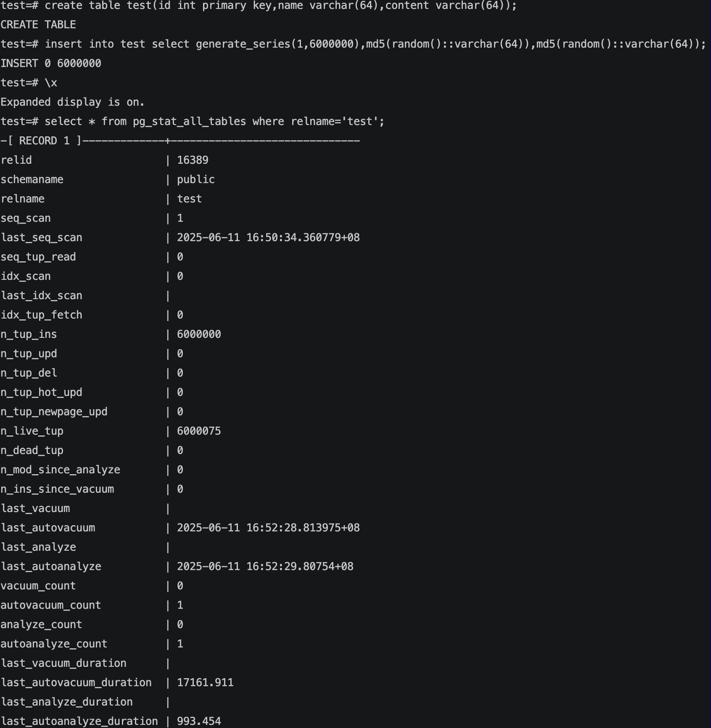This screenshot has width=711, height=728.
Task: Click the schemaname value public
Action: click(x=195, y=180)
